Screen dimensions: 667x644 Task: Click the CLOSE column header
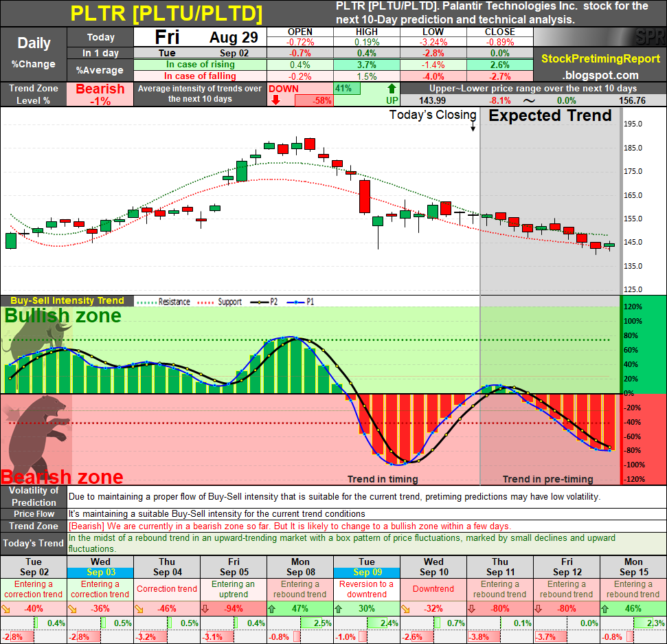coord(500,32)
